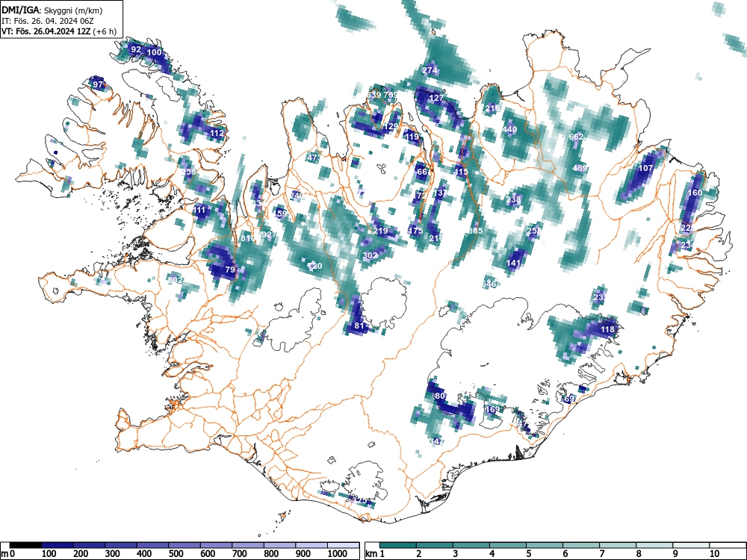
Task: Pick the dark blue swatch between 100 and 200
Action: click(x=58, y=545)
